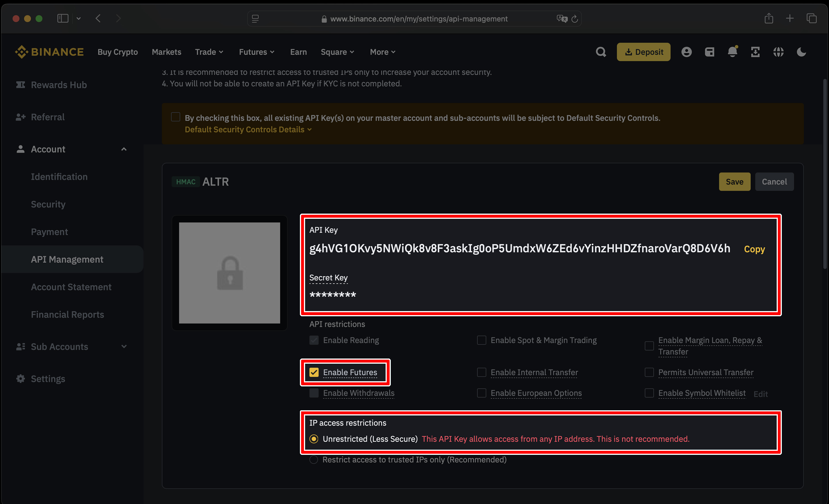This screenshot has width=829, height=504.
Task: Select API Management in sidebar
Action: point(72,259)
